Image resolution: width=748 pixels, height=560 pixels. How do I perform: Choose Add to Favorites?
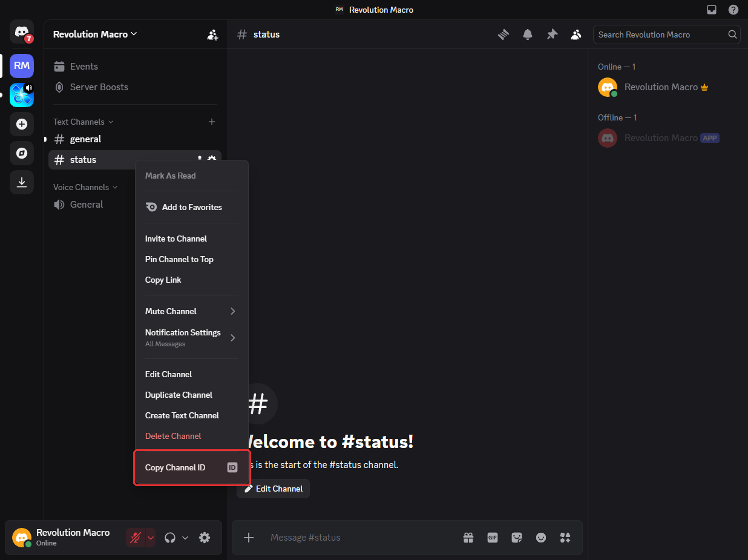pos(191,207)
